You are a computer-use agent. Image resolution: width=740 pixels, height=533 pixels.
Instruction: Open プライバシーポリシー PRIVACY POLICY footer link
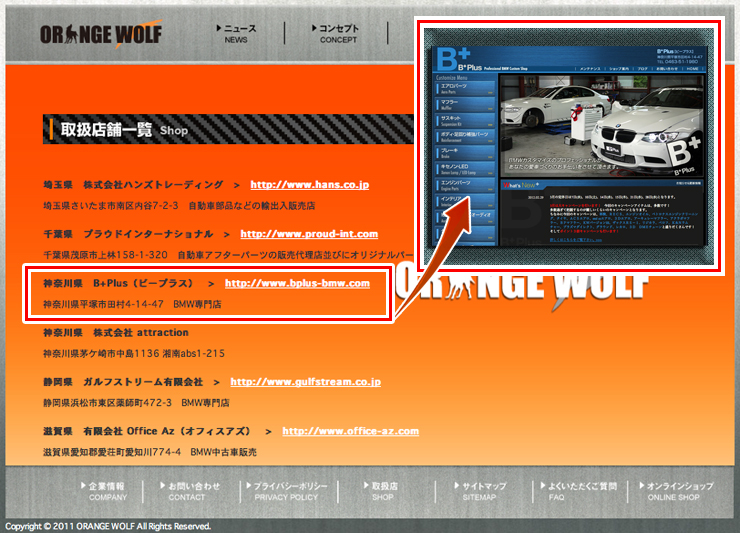[286, 491]
